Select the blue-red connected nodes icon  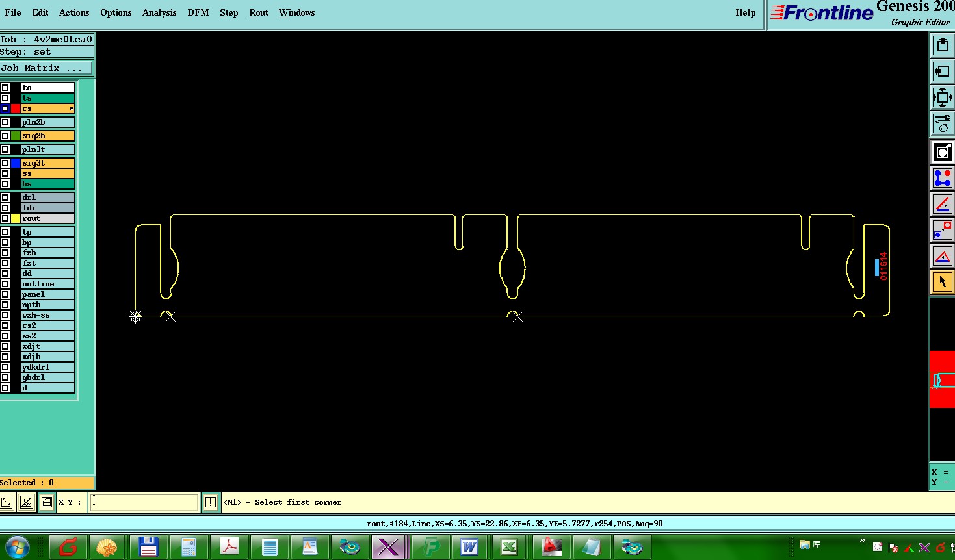click(x=942, y=178)
